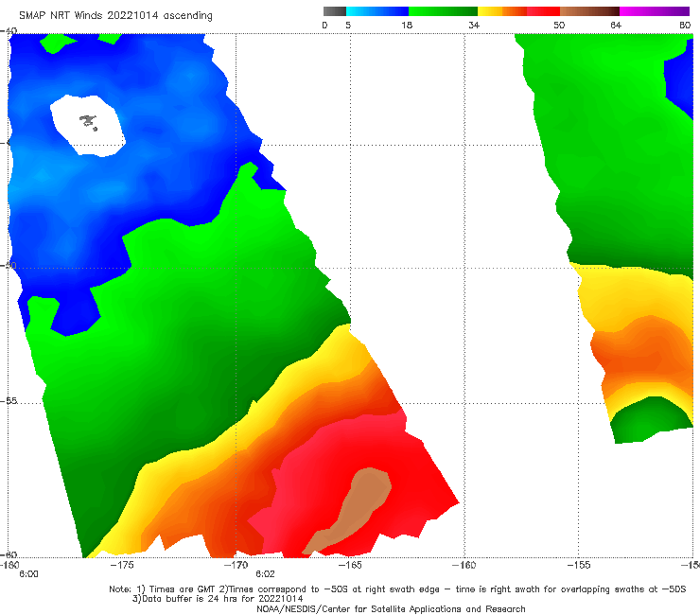The height and width of the screenshot is (615, 700).
Task: Click the longitude label "-180"
Action: (9, 565)
